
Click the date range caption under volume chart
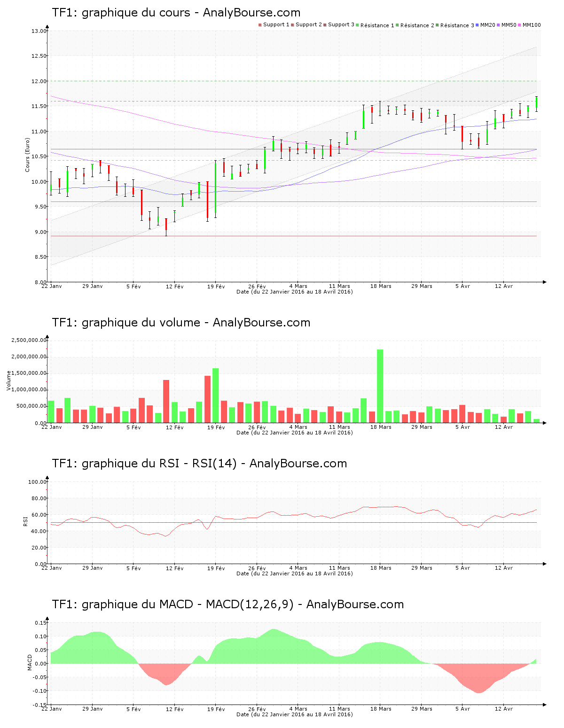(295, 433)
